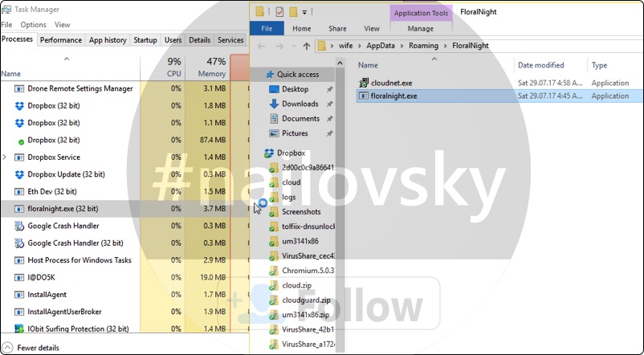Select the Dropbox 87.4 MB process icon
This screenshot has width=644, height=355.
coord(21,141)
